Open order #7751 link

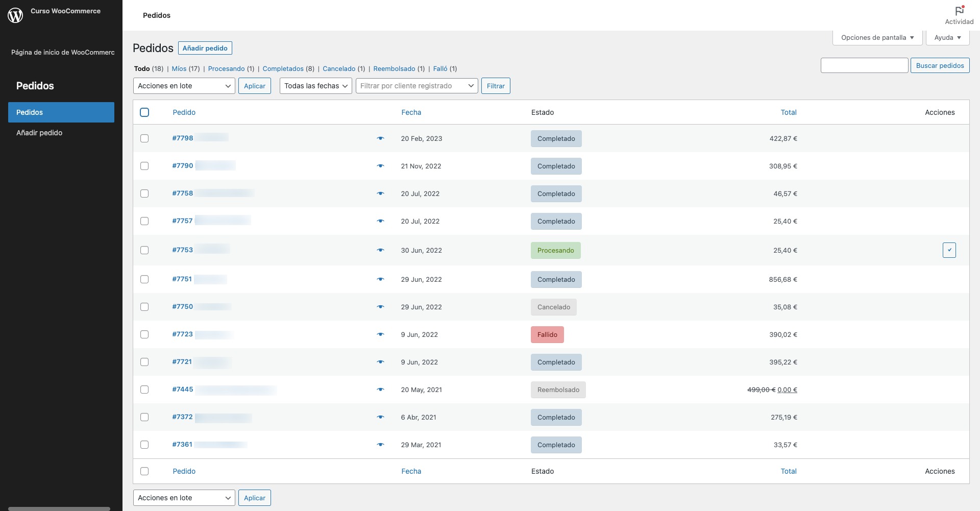point(182,279)
